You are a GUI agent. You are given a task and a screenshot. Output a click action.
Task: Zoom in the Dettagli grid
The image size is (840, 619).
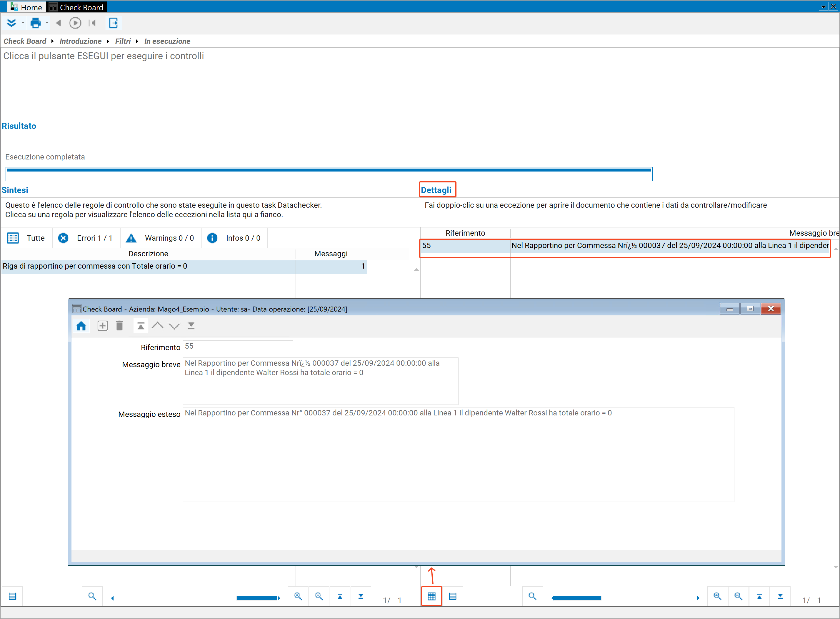718,596
